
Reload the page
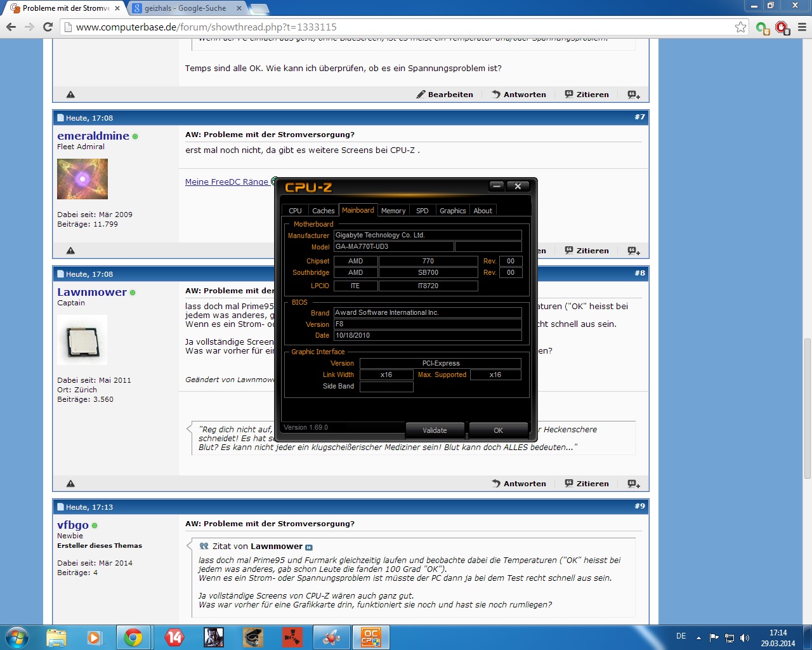coord(48,27)
